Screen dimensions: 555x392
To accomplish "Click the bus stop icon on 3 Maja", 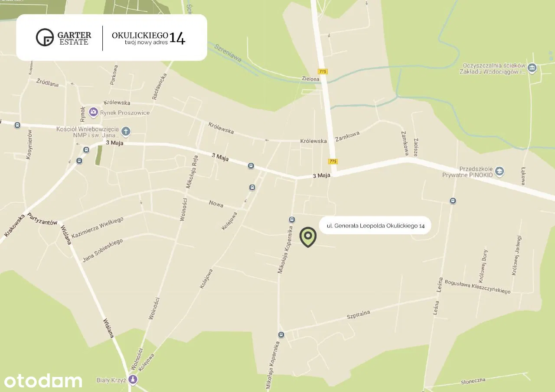I will pyautogui.click(x=251, y=166).
